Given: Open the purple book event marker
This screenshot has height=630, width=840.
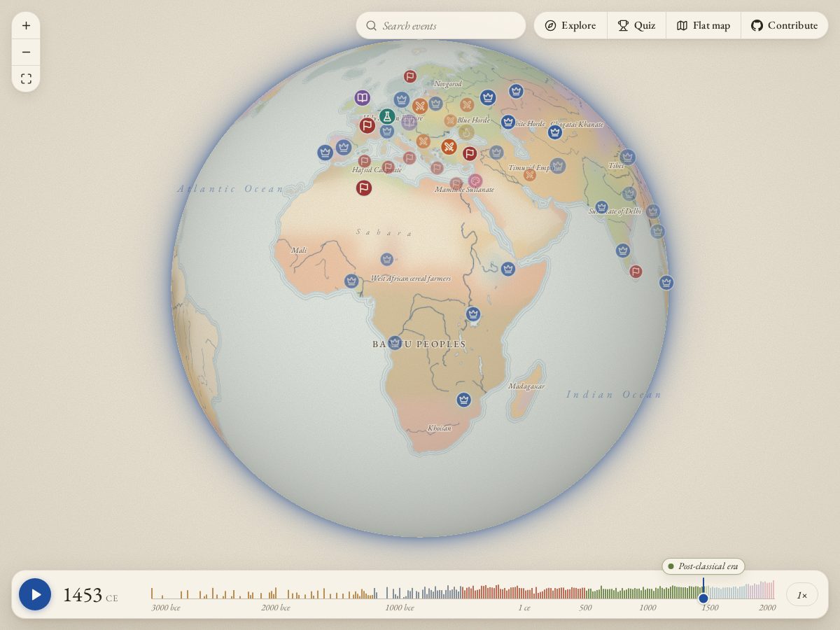Looking at the screenshot, I should tap(362, 98).
